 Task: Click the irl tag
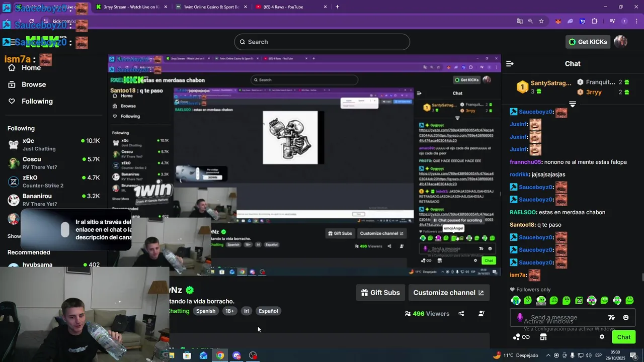pos(247,311)
